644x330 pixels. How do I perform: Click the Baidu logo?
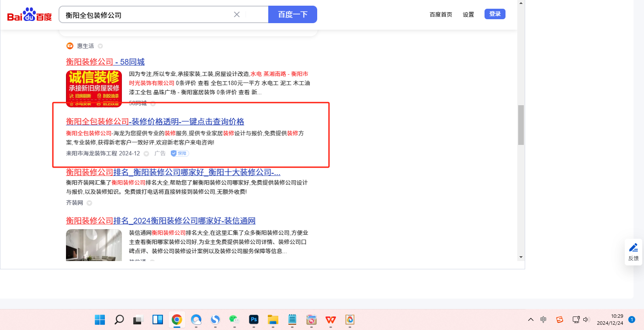(x=29, y=15)
